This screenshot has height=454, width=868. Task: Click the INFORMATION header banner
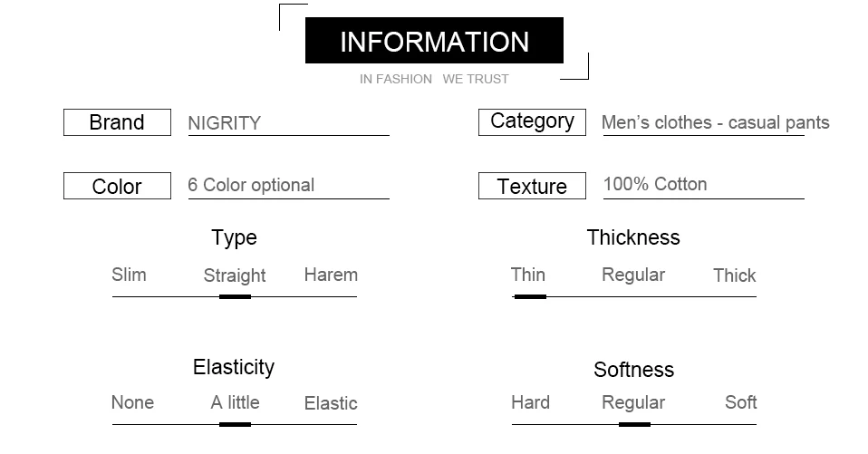434,41
